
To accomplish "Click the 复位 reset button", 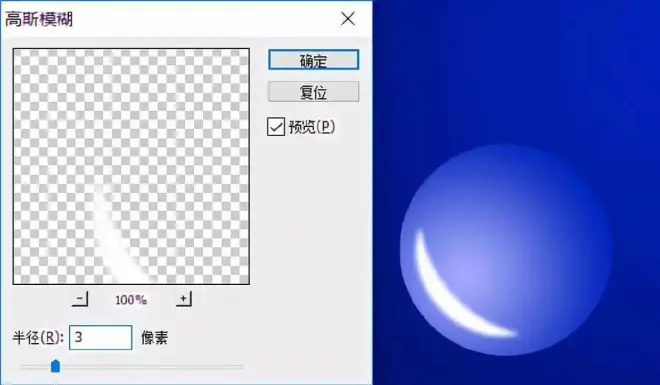I will click(314, 92).
